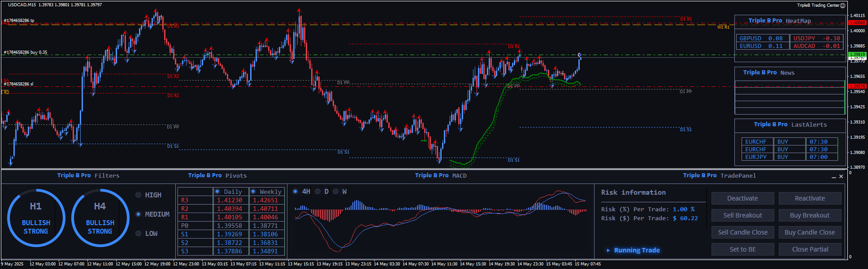This screenshot has width=868, height=269.
Task: Select the EURJPY BUY alert row
Action: coord(789,157)
